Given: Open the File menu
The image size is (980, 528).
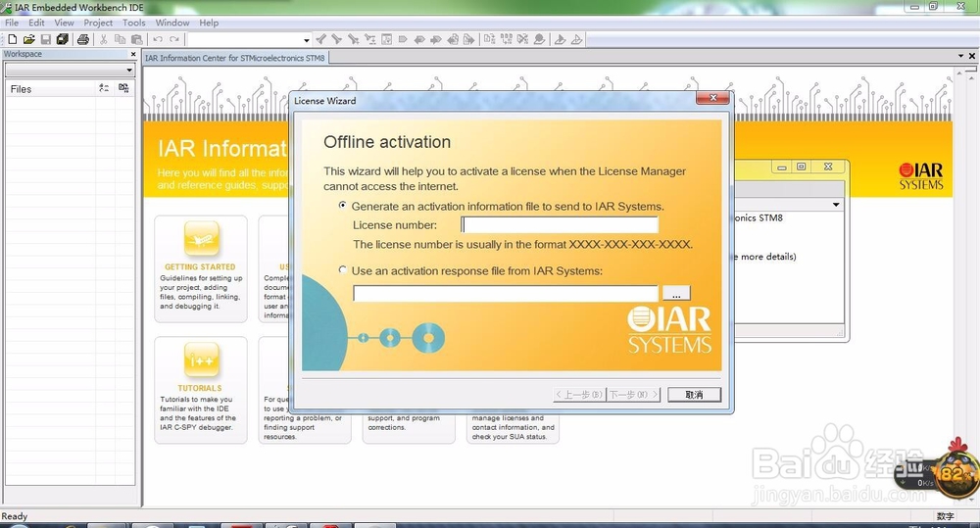Looking at the screenshot, I should click(12, 23).
